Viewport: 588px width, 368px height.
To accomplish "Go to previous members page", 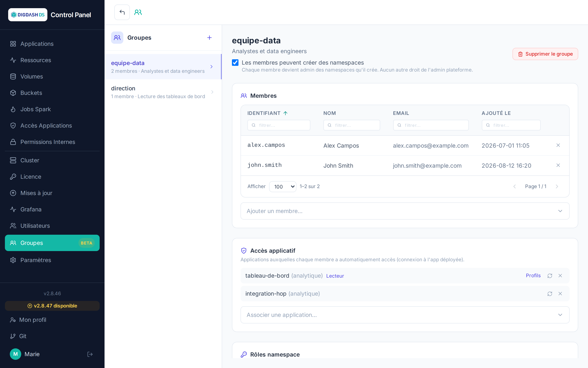I will click(x=514, y=186).
